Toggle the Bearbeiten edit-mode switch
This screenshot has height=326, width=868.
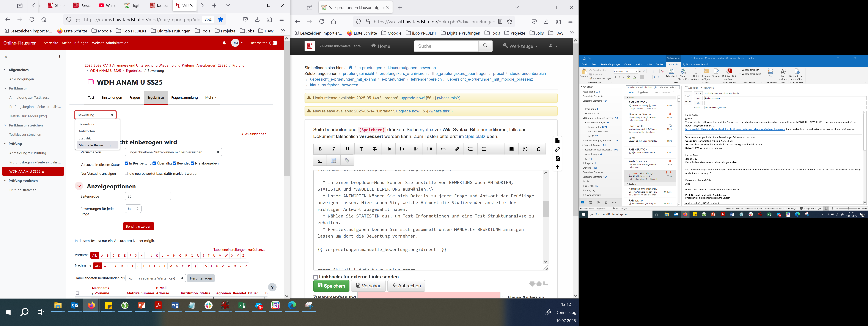273,43
